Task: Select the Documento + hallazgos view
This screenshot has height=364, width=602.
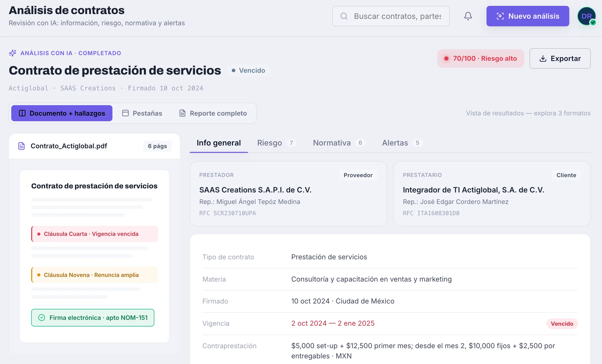Action: pos(62,113)
